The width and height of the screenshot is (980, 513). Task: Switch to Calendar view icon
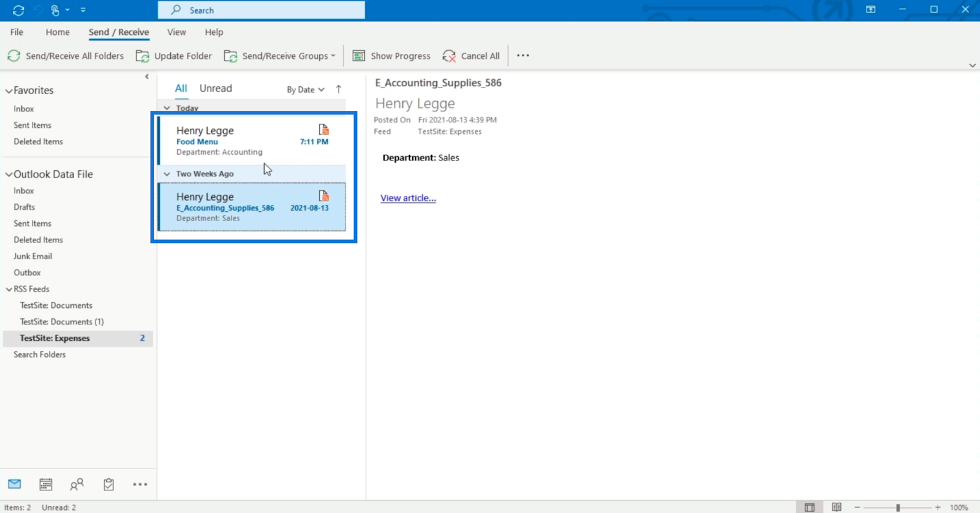(x=46, y=484)
